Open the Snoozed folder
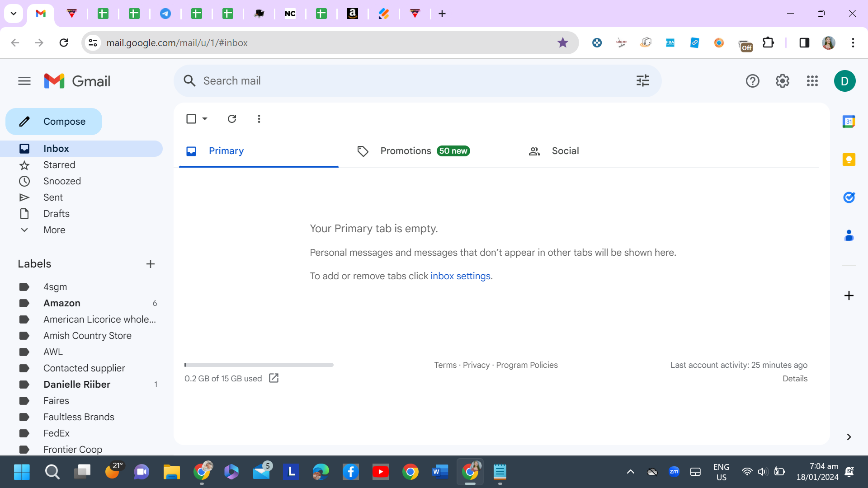This screenshot has height=488, width=868. [x=81, y=181]
